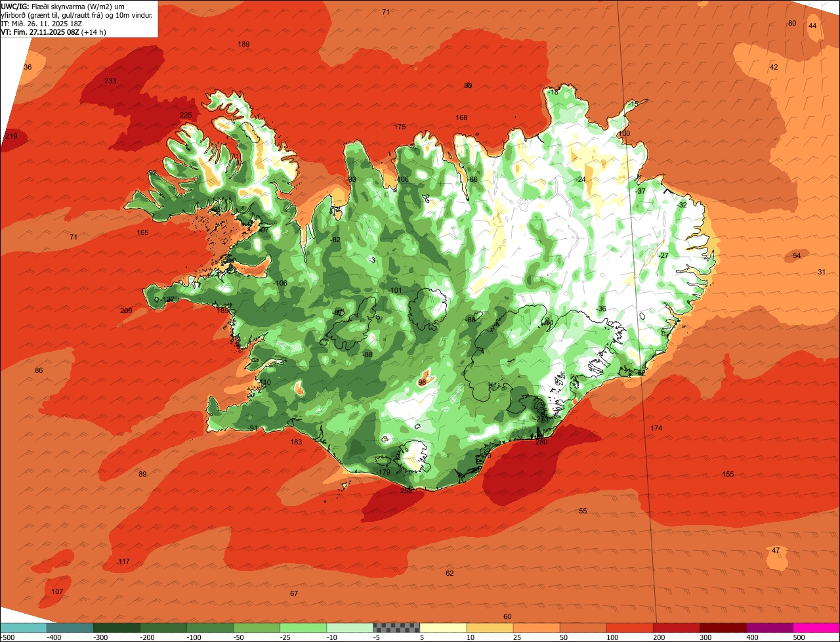
Task: Select the darkest green -300 to -200 swatch
Action: coord(117,628)
